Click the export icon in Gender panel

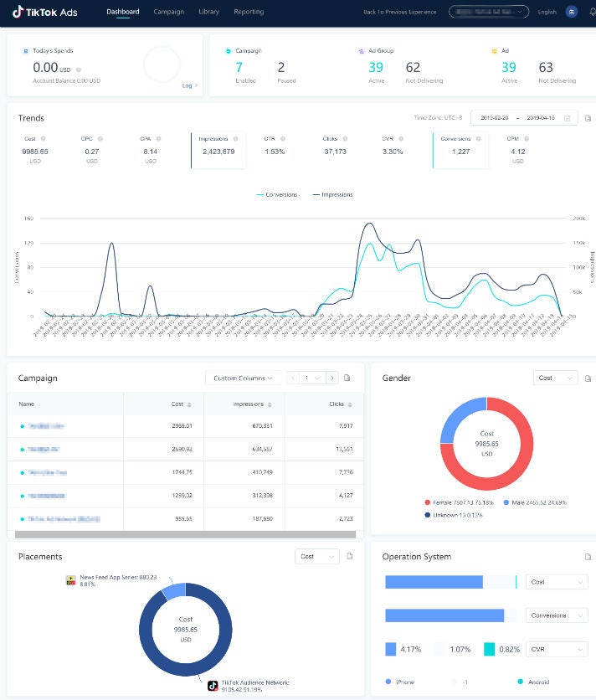pos(588,378)
